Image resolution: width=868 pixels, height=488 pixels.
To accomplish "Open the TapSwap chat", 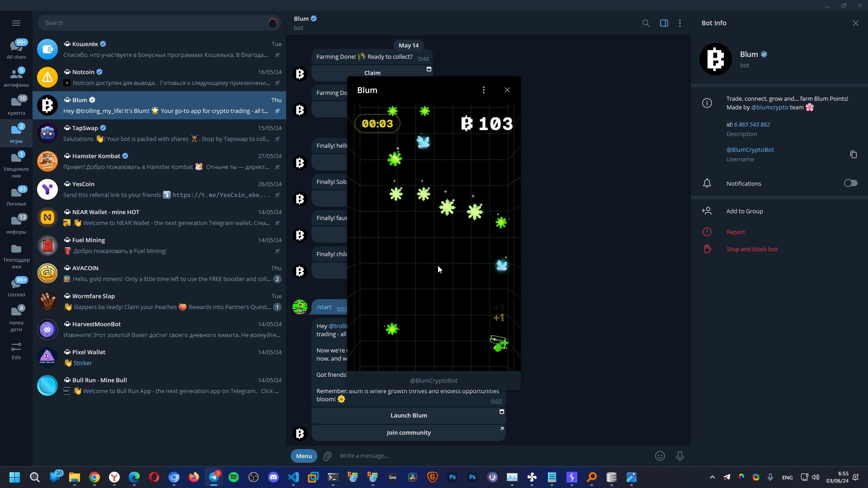I will point(159,133).
